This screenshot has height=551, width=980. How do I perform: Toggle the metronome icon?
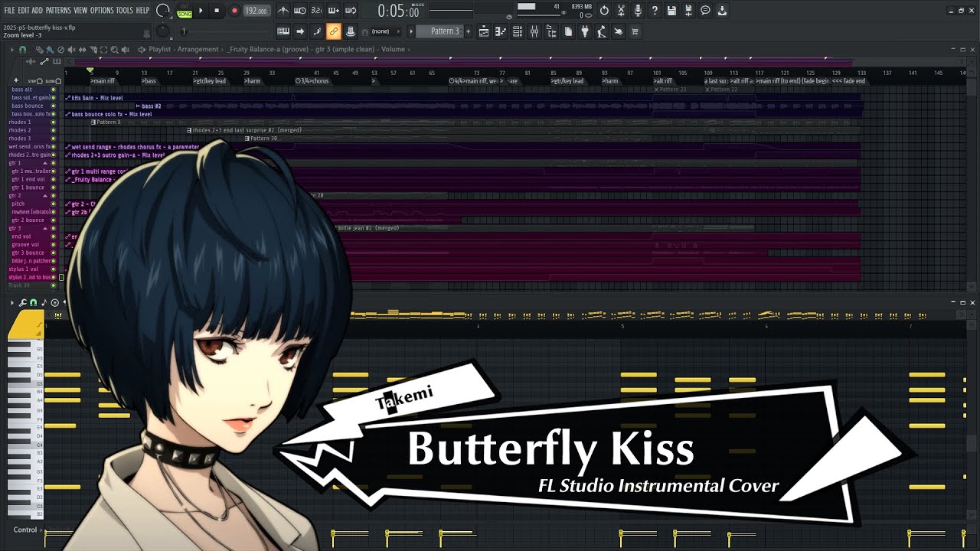(283, 11)
